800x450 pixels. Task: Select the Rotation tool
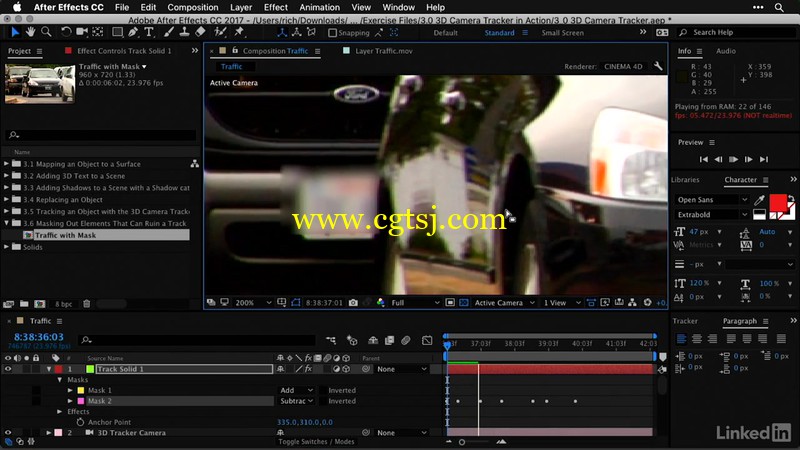point(66,32)
